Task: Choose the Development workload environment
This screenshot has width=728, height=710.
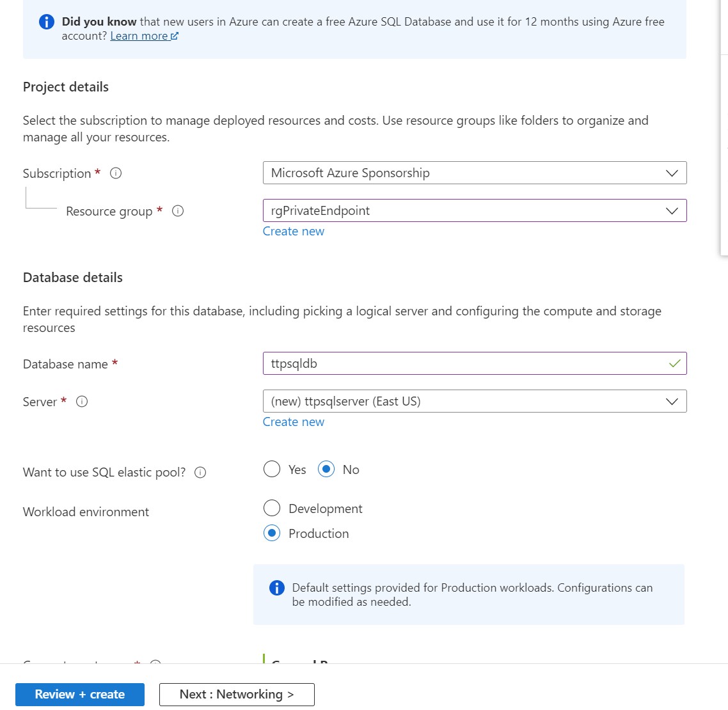Action: [272, 509]
